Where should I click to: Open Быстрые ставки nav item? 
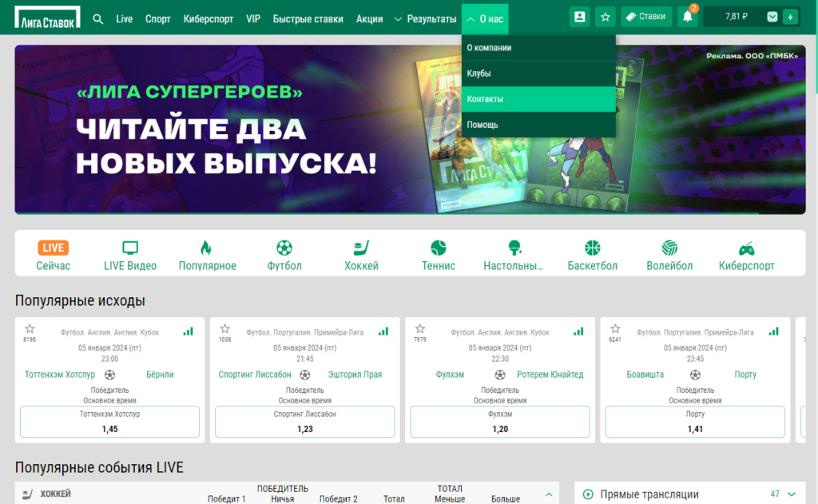tap(308, 19)
